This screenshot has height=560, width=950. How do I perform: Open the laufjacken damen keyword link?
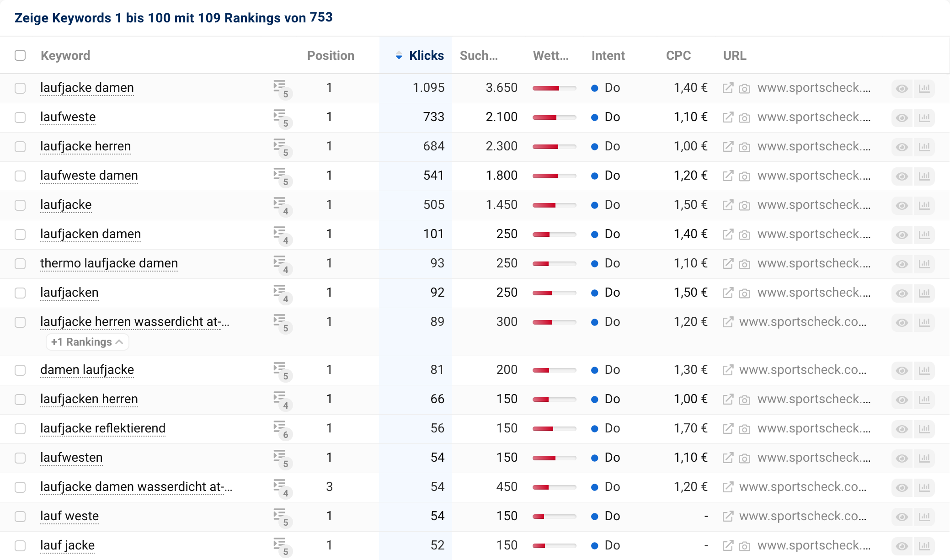pos(90,234)
